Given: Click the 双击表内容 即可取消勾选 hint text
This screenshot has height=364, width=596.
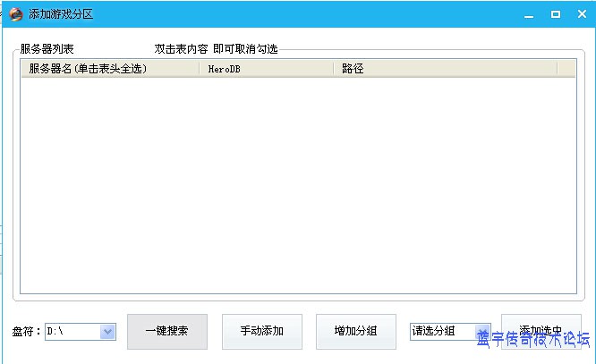Looking at the screenshot, I should click(216, 48).
